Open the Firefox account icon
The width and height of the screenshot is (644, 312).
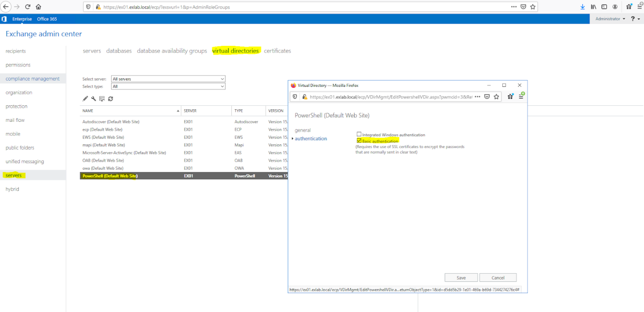[615, 6]
